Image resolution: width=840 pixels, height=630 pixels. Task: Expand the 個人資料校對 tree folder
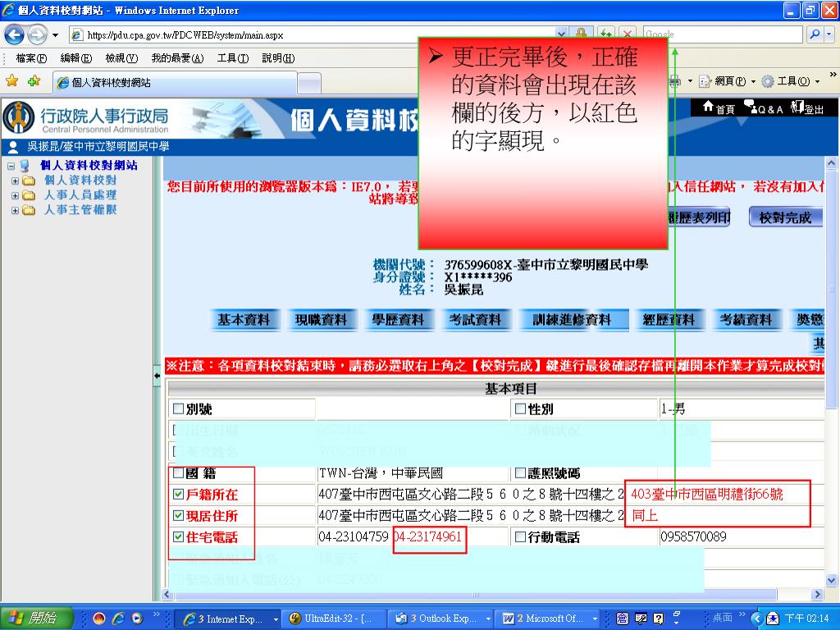(x=15, y=181)
